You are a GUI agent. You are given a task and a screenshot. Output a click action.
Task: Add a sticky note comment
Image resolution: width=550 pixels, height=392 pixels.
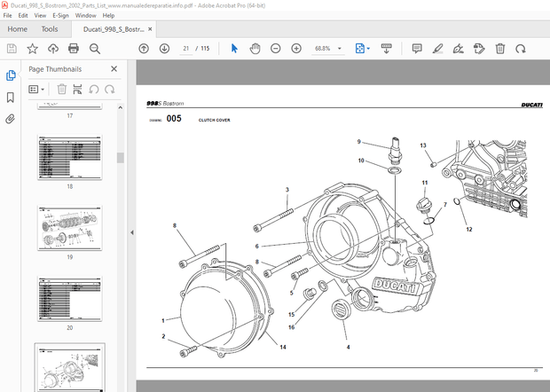tap(417, 49)
